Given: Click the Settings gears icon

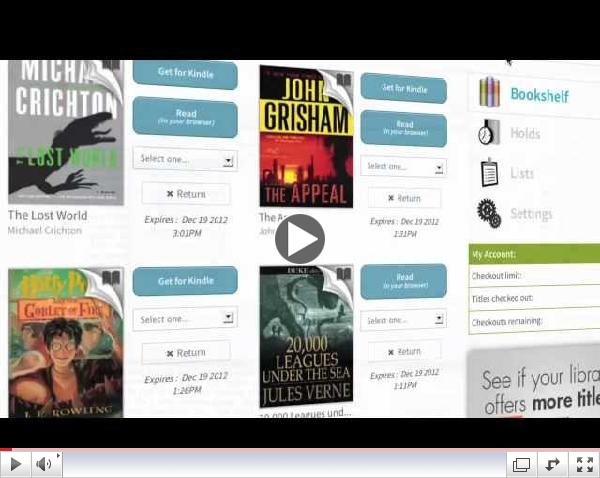Looking at the screenshot, I should pos(489,213).
